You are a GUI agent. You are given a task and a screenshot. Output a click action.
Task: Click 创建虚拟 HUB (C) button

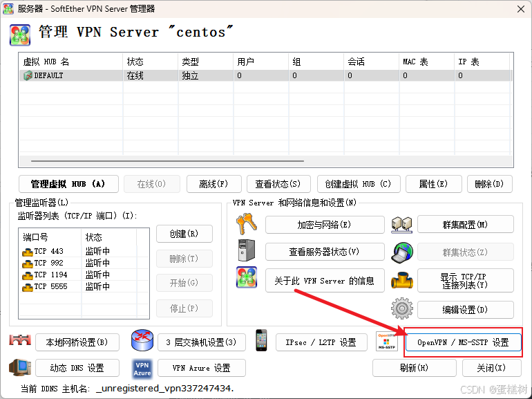[359, 184]
